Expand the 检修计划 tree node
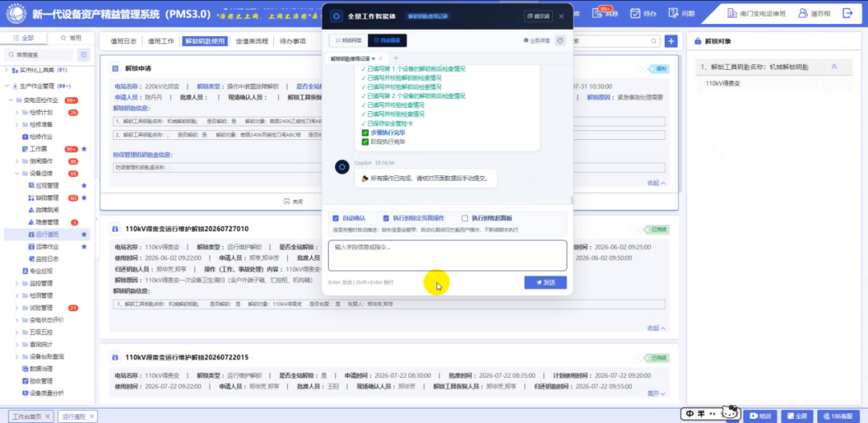Image resolution: width=868 pixels, height=423 pixels. point(17,113)
